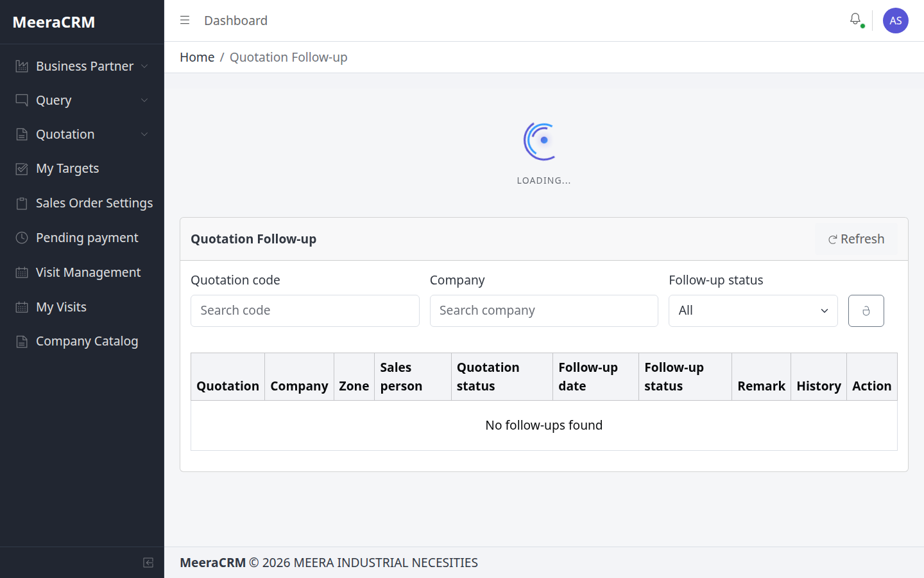Viewport: 924px width, 578px height.
Task: Open Sales Order Settings menu item
Action: click(82, 204)
